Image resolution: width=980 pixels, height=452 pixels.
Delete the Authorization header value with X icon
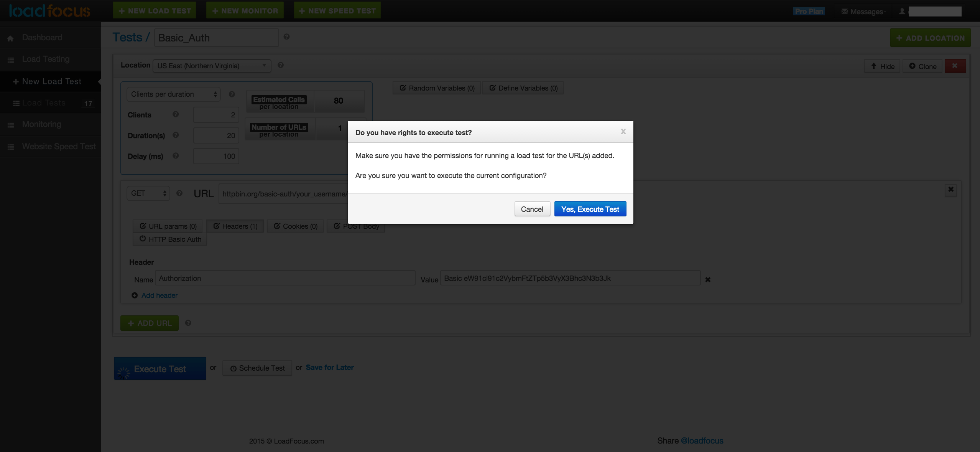click(707, 279)
